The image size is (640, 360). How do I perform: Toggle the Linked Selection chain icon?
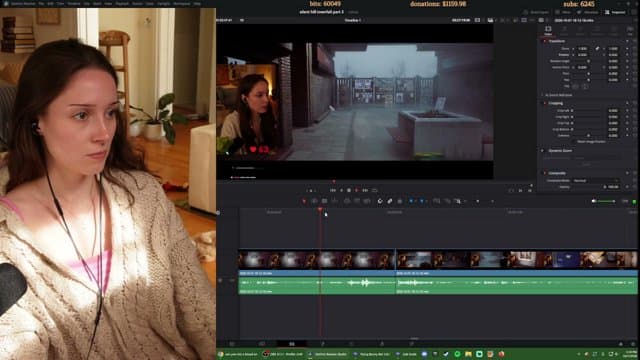[389, 201]
